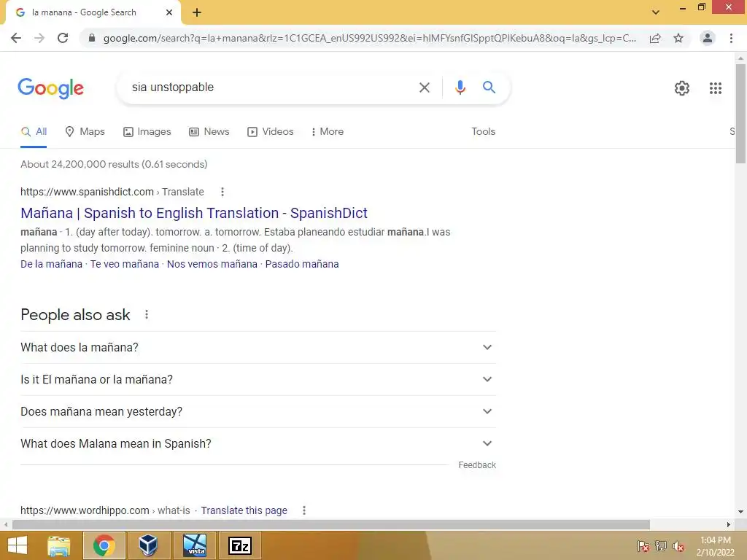This screenshot has width=747, height=560.
Task: Clear the search box with the X icon
Action: 424,87
